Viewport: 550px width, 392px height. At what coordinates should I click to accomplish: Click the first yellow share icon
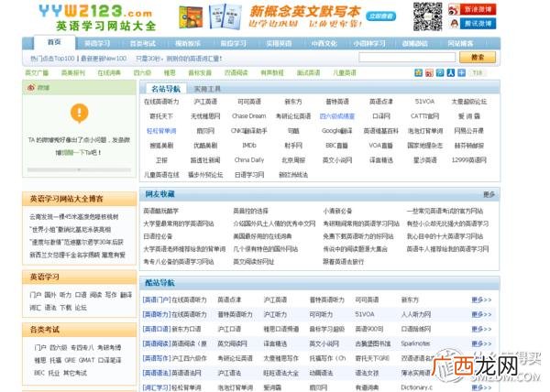point(418,73)
